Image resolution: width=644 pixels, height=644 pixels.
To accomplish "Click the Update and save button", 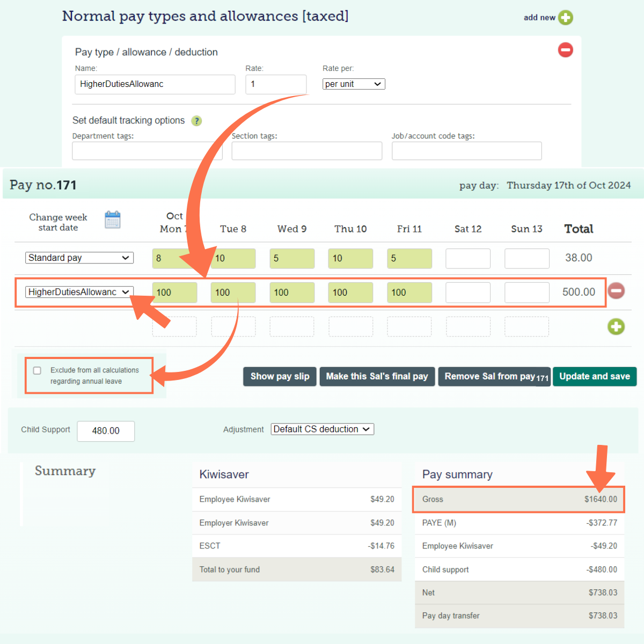I will [594, 376].
